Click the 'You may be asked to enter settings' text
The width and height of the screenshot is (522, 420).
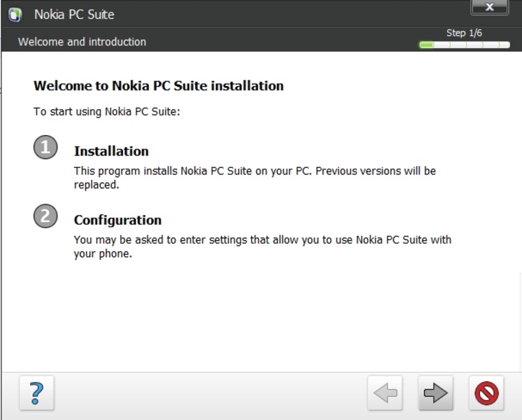262,246
